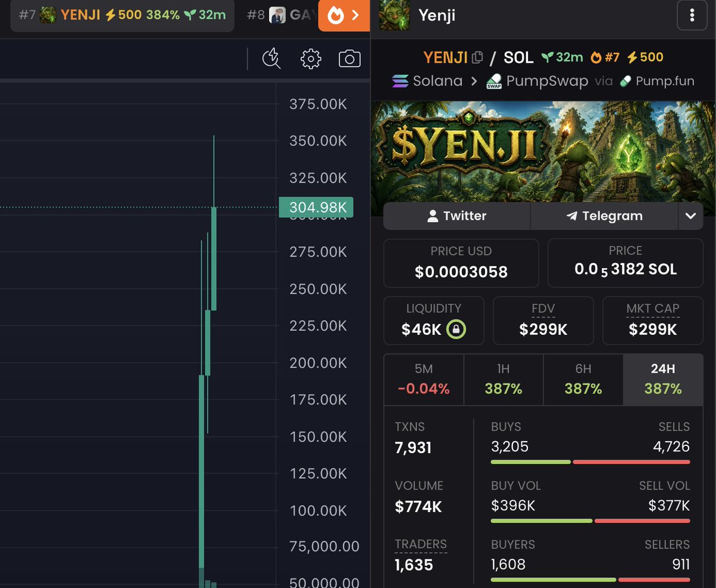This screenshot has height=588, width=716.
Task: Click the PRICE 3182 SOL box
Action: coord(625,263)
